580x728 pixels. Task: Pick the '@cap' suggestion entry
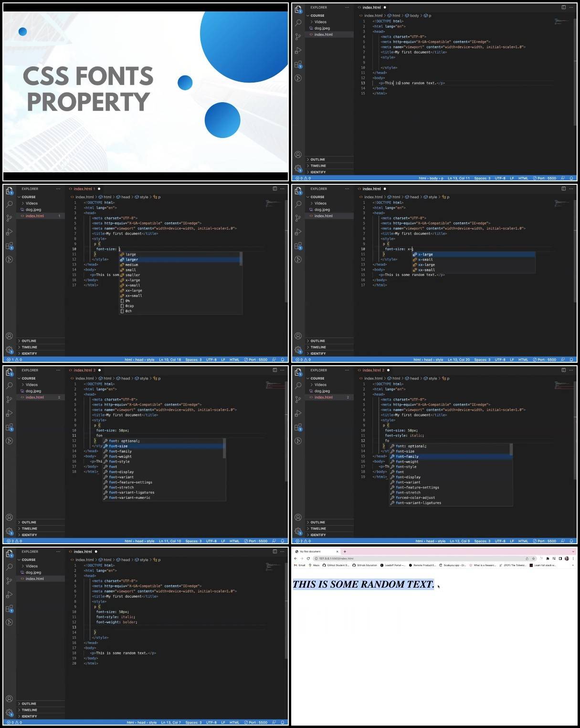pos(180,306)
